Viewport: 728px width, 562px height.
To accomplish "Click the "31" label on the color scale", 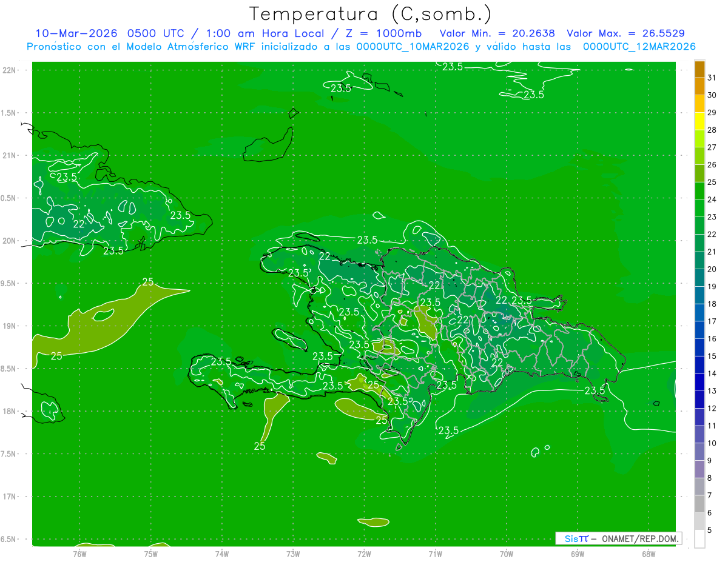I will [x=712, y=78].
